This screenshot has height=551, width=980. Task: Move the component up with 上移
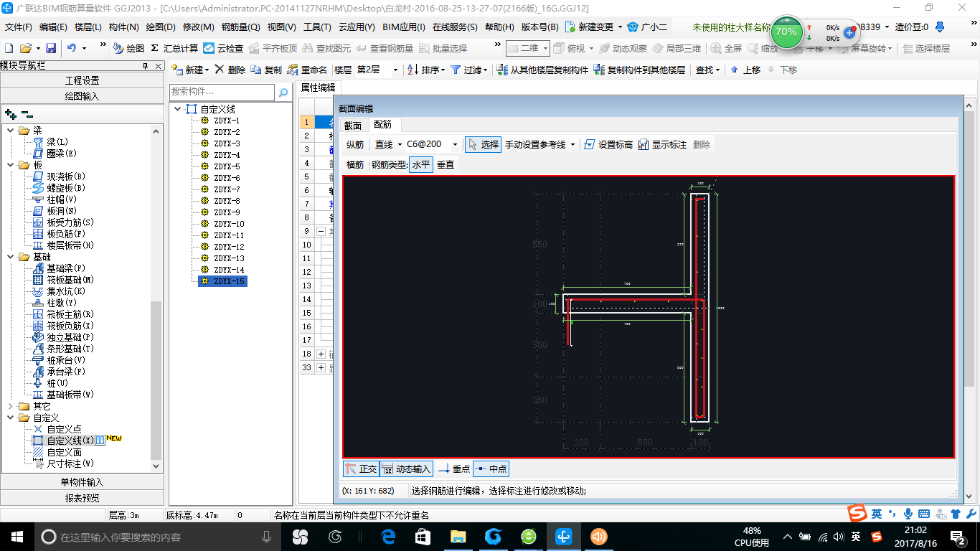pos(745,70)
